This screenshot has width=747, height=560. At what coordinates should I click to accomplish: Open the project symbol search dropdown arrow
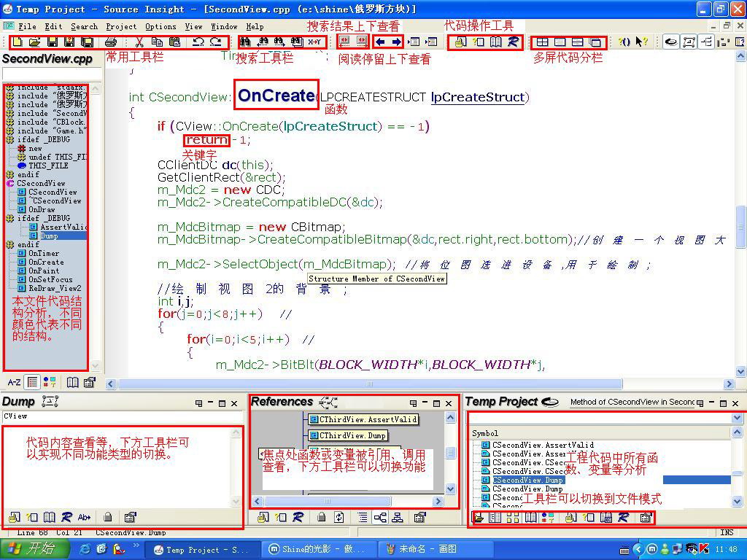point(737,418)
